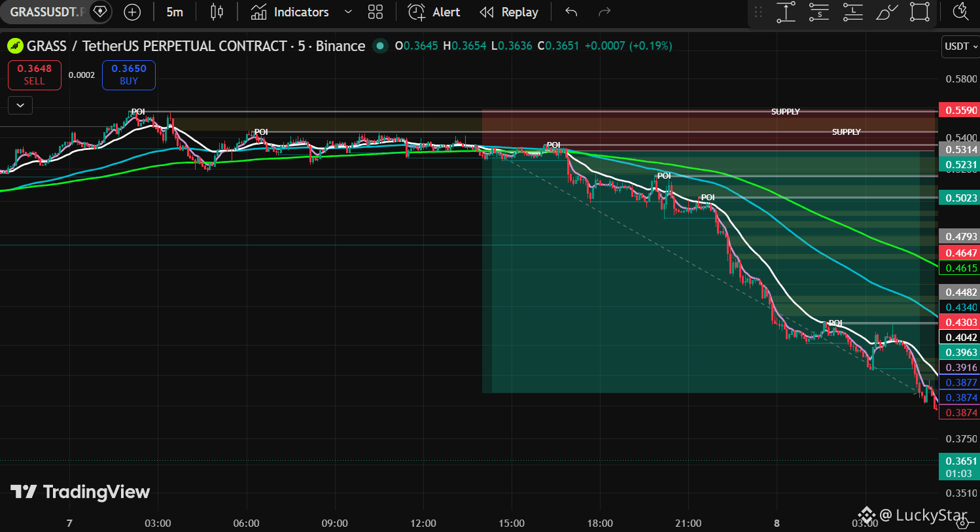Select the rectangle drawing tool
Image resolution: width=980 pixels, height=532 pixels.
(x=920, y=12)
